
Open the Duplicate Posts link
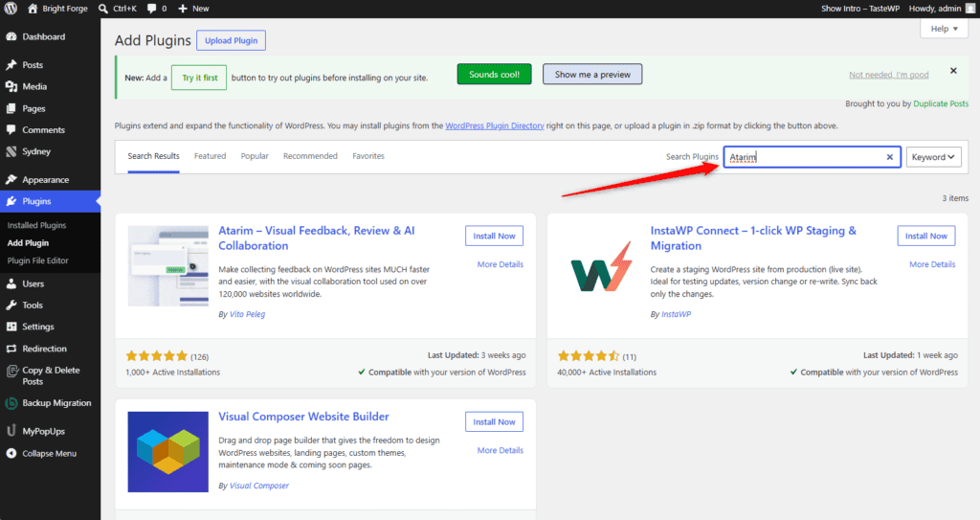(941, 103)
